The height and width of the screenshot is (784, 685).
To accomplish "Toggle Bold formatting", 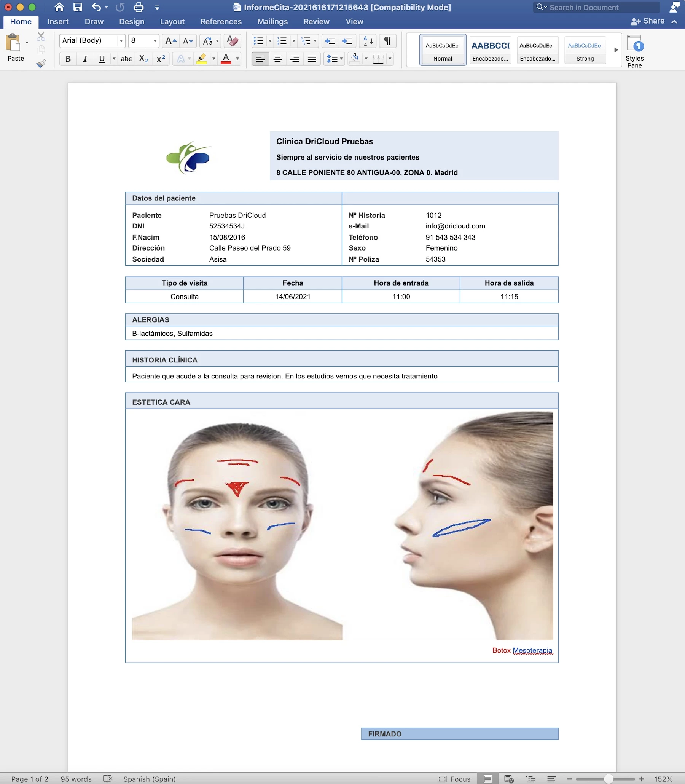I will coord(68,59).
